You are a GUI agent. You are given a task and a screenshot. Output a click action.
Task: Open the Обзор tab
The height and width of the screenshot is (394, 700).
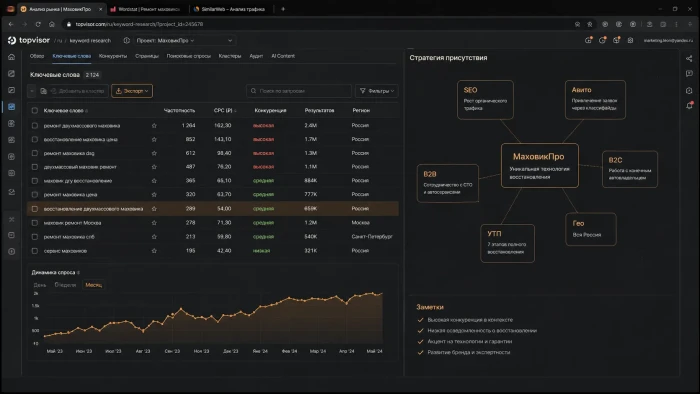(x=37, y=56)
